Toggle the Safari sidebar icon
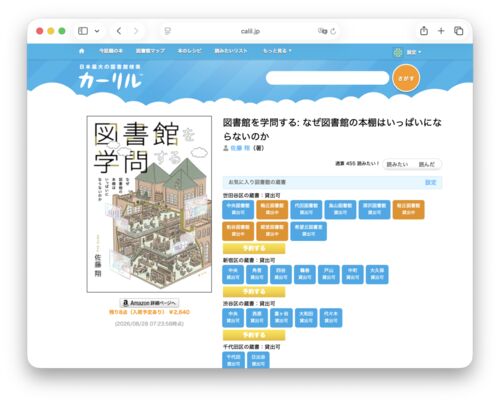500x404 pixels. point(83,31)
